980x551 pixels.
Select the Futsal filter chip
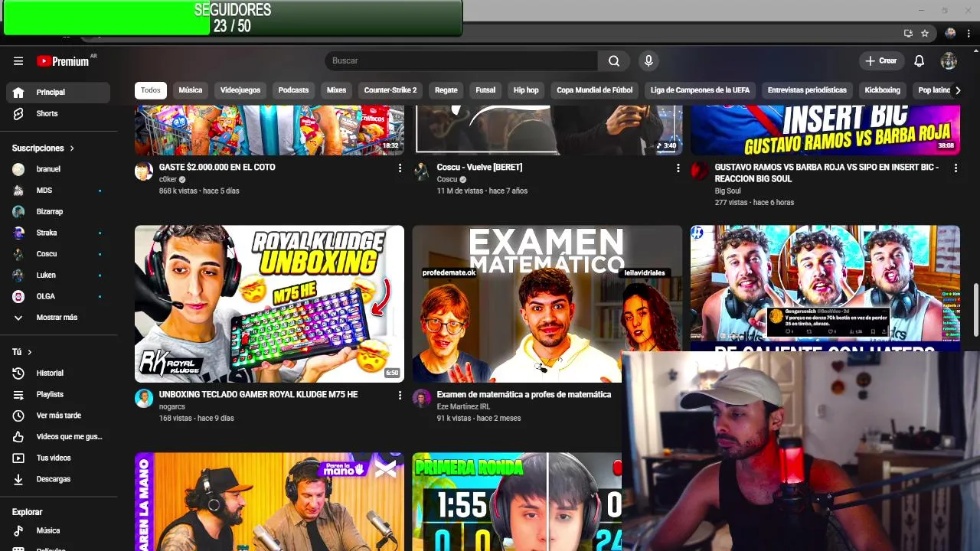pos(485,90)
